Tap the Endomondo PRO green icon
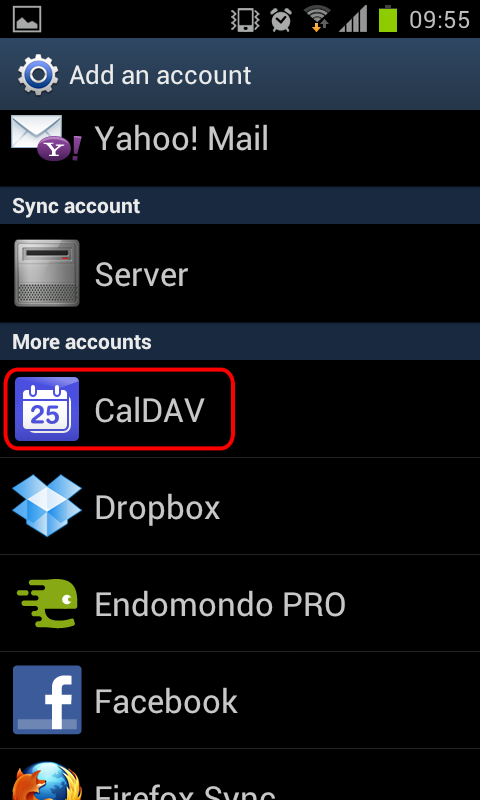480x800 pixels. (47, 603)
